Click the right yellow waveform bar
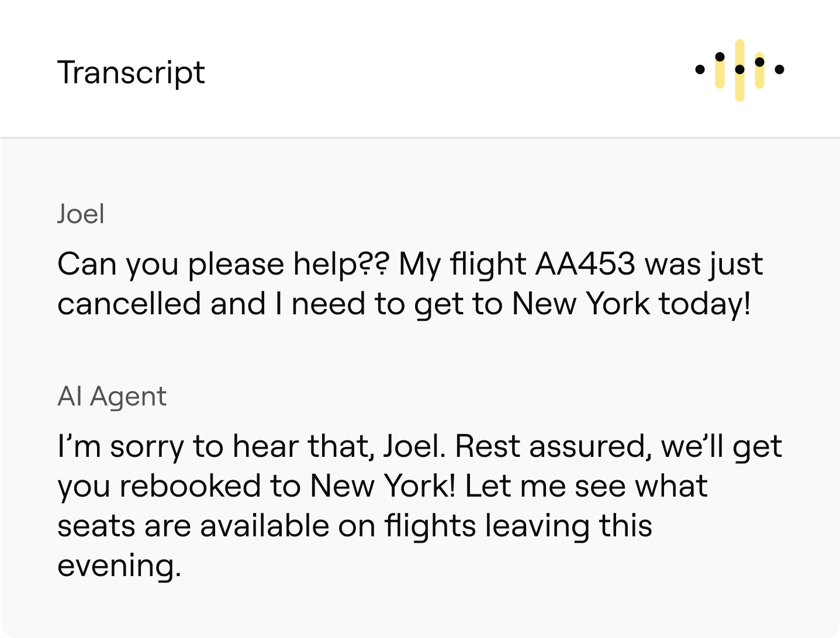 click(759, 70)
